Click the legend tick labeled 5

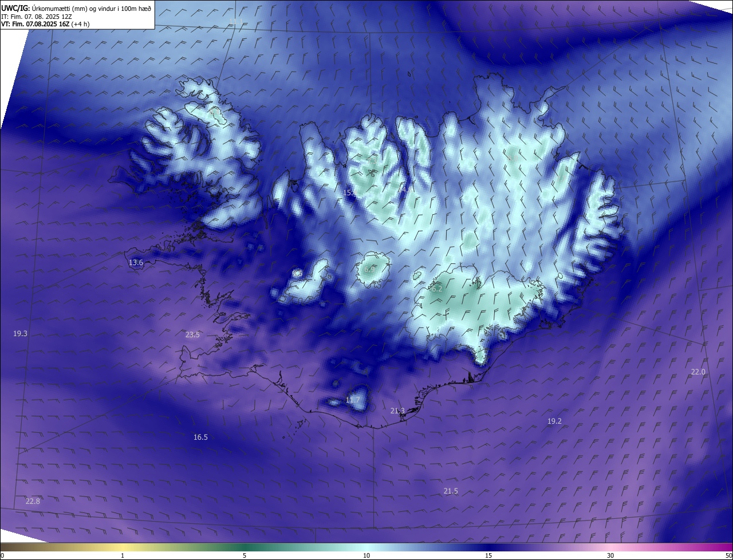tap(245, 555)
